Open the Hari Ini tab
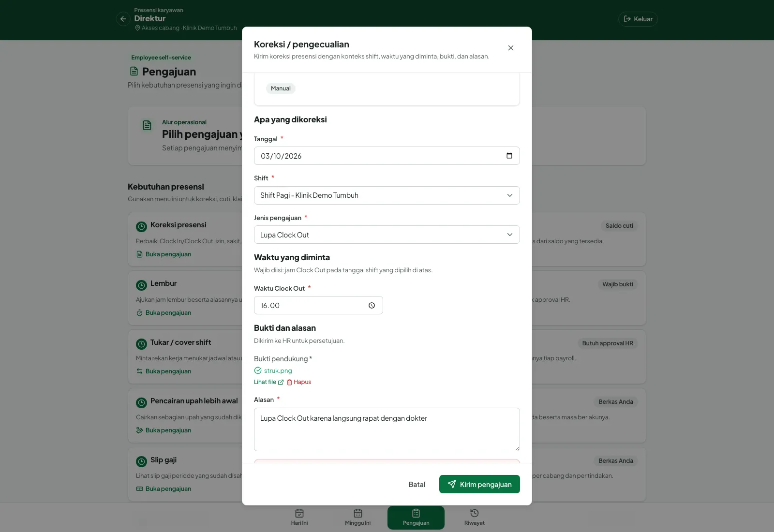 (x=299, y=517)
